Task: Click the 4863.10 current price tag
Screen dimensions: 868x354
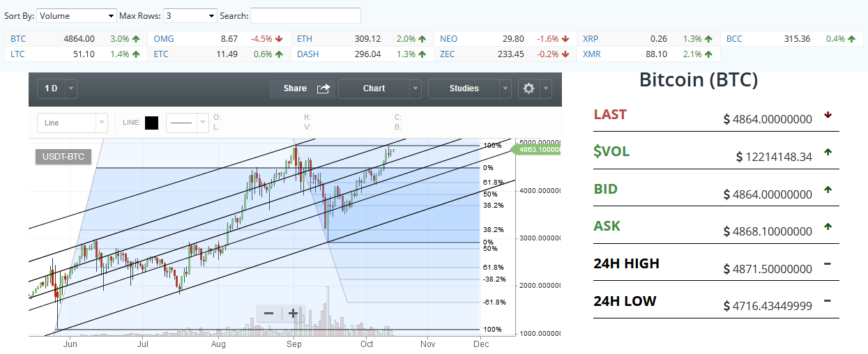Action: tap(535, 149)
